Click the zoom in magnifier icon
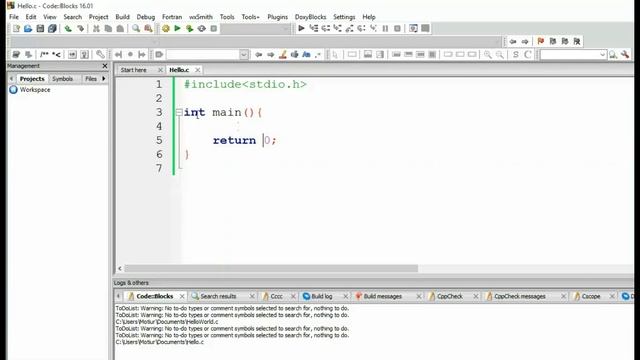 [x=488, y=54]
